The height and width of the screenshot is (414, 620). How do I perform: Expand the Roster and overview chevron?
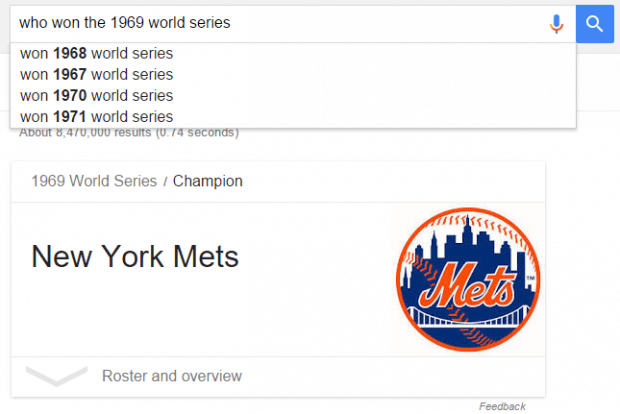coord(57,376)
